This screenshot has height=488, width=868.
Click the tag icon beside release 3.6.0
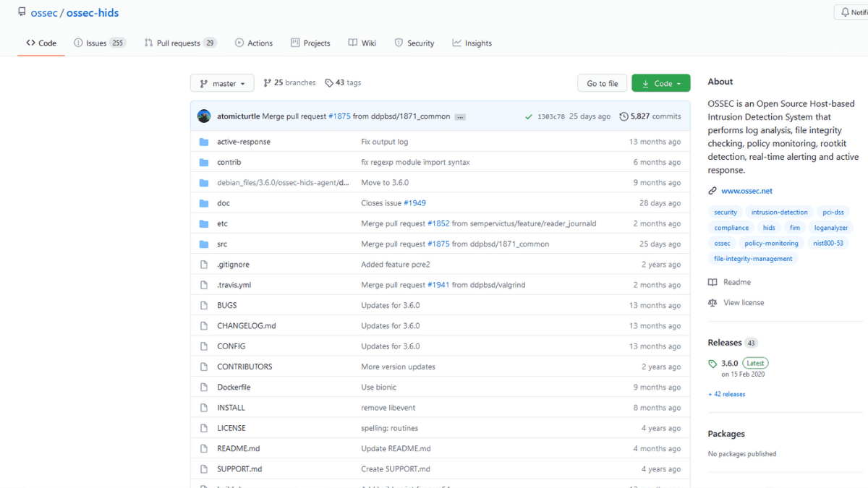click(x=712, y=364)
